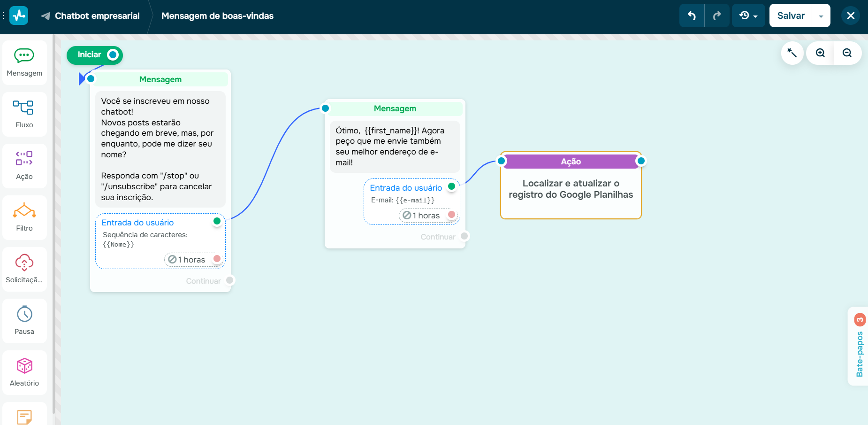Screen dimensions: 868x425
Task: Add a Mensagem element from the sidebar
Action: (24, 62)
